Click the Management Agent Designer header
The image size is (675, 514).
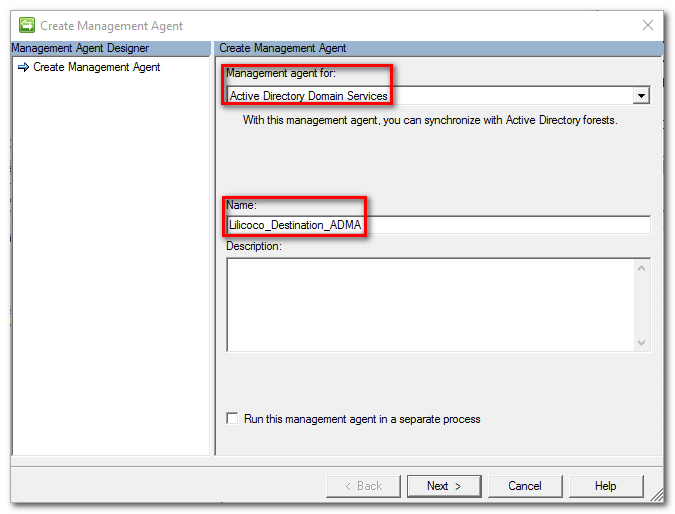(x=111, y=48)
